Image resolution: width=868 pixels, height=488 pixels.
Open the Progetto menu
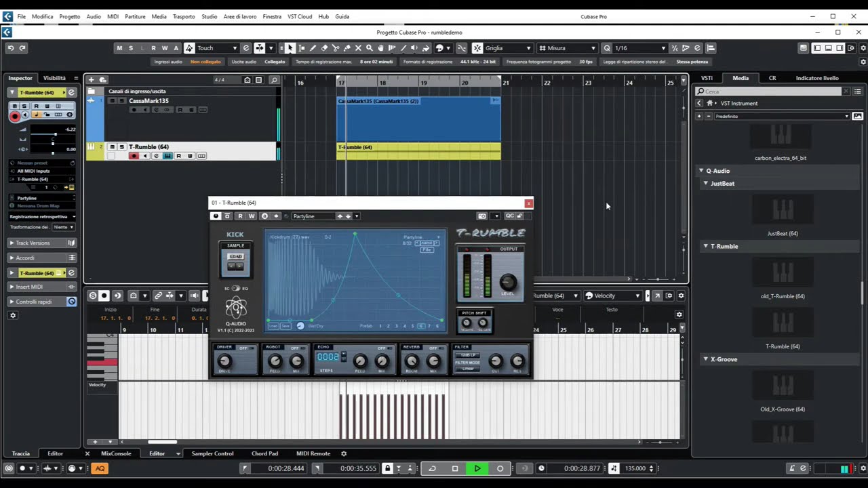point(69,16)
